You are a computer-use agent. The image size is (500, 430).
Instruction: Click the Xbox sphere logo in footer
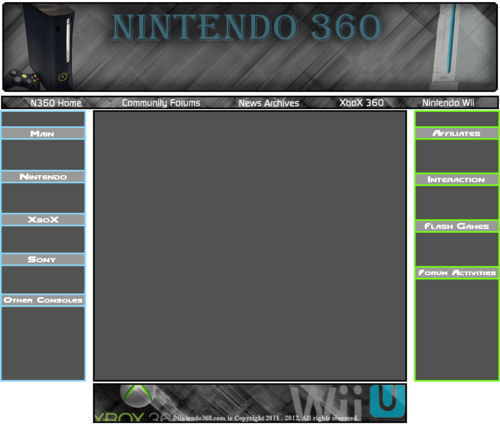138,396
